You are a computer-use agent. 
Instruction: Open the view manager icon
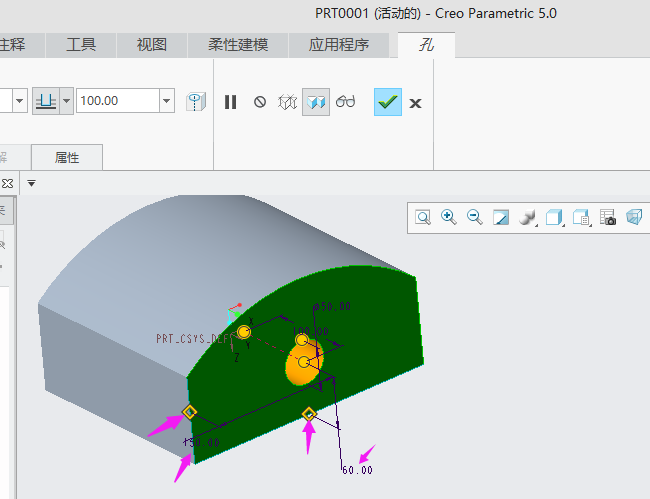(x=581, y=218)
